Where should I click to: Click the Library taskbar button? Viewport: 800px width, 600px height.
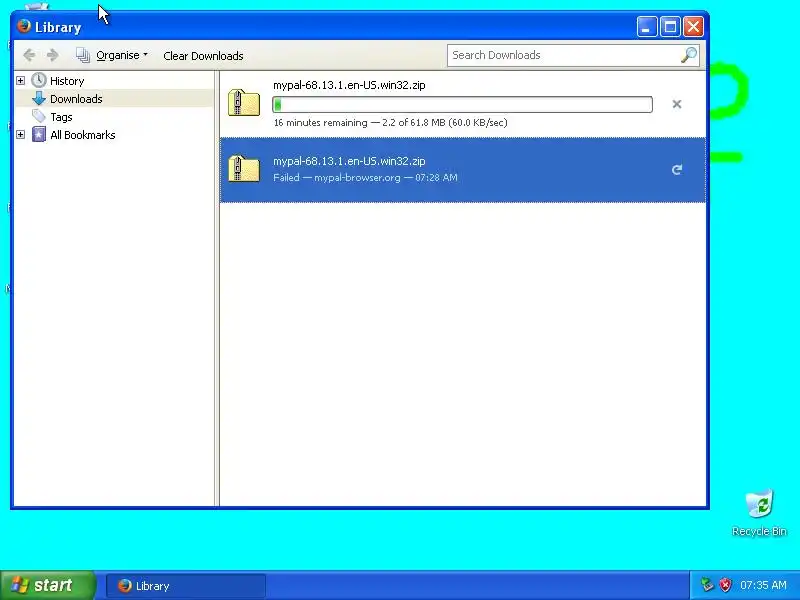click(x=186, y=586)
